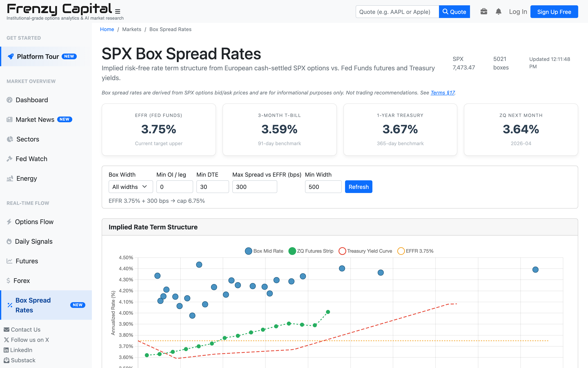Click the Dashboard gauge icon
588x368 pixels.
(9, 100)
